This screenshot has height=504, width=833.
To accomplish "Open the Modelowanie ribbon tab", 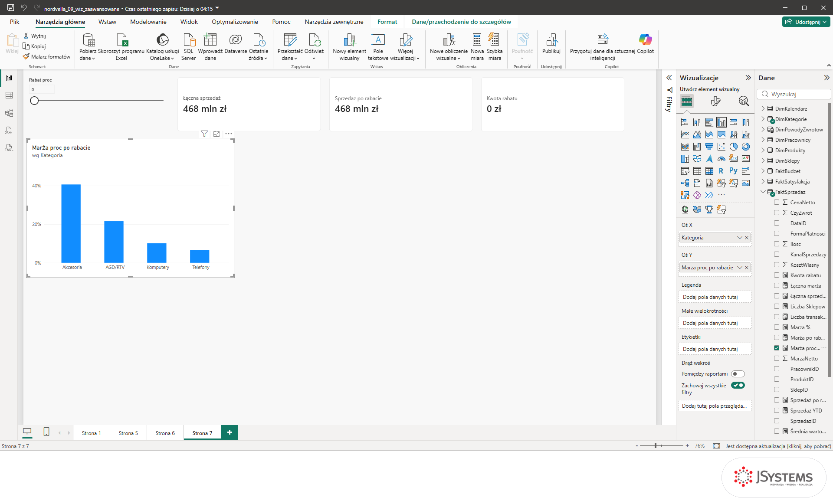I will tap(148, 22).
